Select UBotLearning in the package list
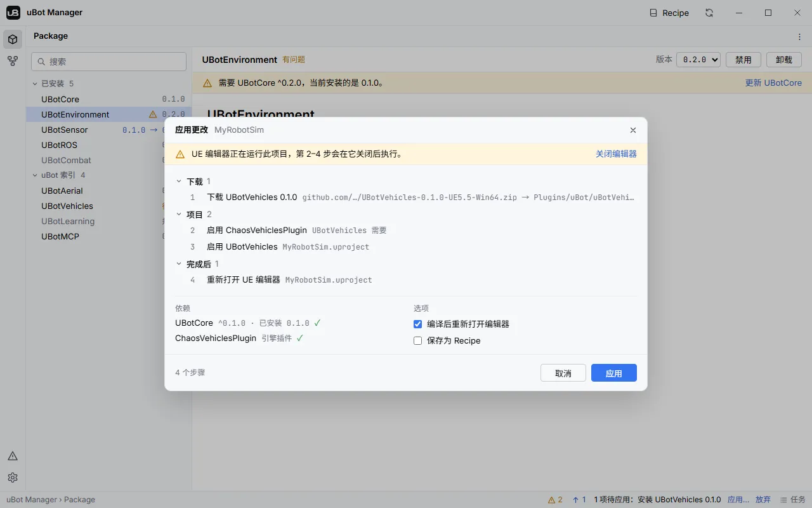Screen dimensions: 812x508 [108, 221]
